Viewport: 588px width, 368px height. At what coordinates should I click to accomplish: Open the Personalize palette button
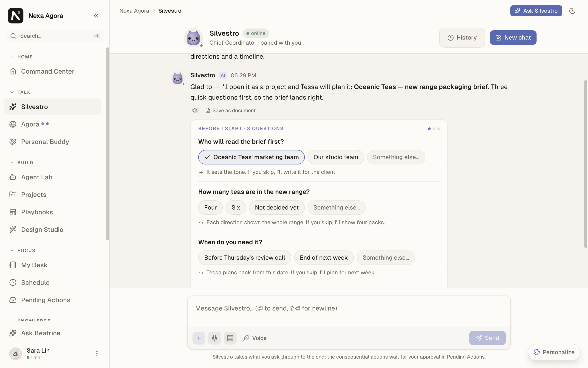(554, 352)
